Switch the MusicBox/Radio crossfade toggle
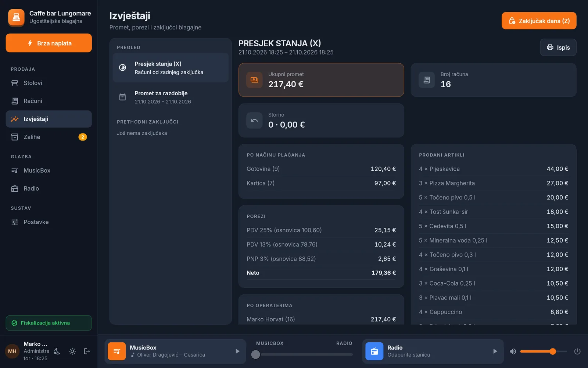The width and height of the screenshot is (588, 368). pos(255,354)
